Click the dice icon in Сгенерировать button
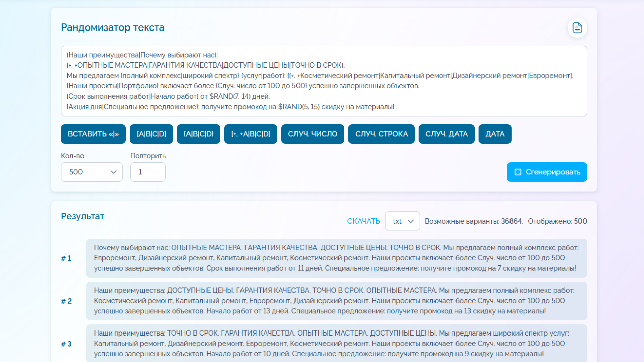The height and width of the screenshot is (362, 644). click(x=518, y=172)
